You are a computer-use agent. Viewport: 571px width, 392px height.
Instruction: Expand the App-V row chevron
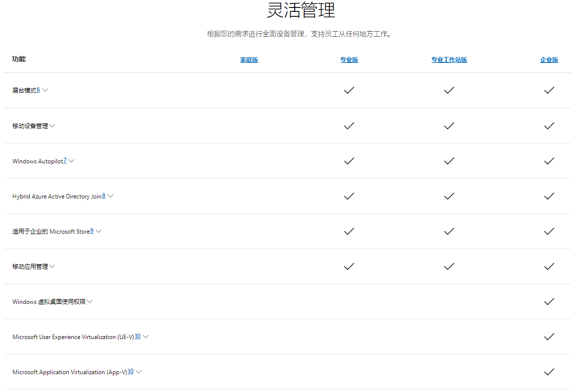coord(139,372)
